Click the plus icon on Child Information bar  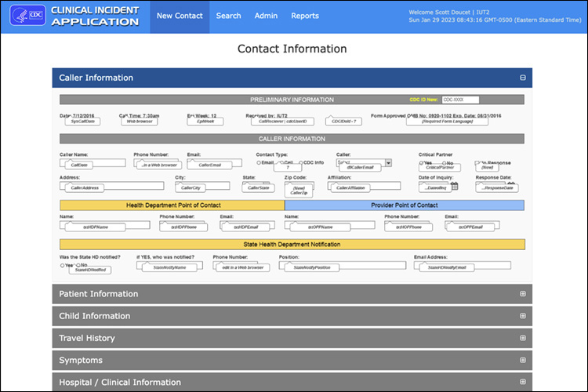coord(522,316)
